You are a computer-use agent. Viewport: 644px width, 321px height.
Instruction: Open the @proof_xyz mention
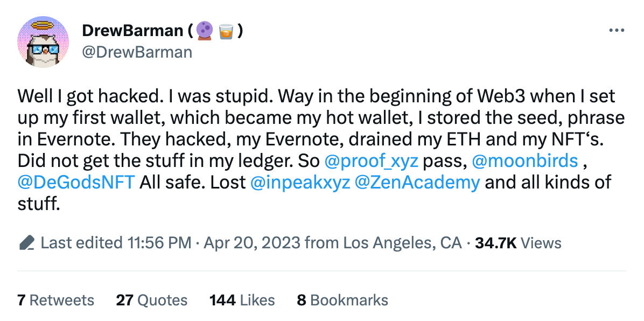coord(372,160)
